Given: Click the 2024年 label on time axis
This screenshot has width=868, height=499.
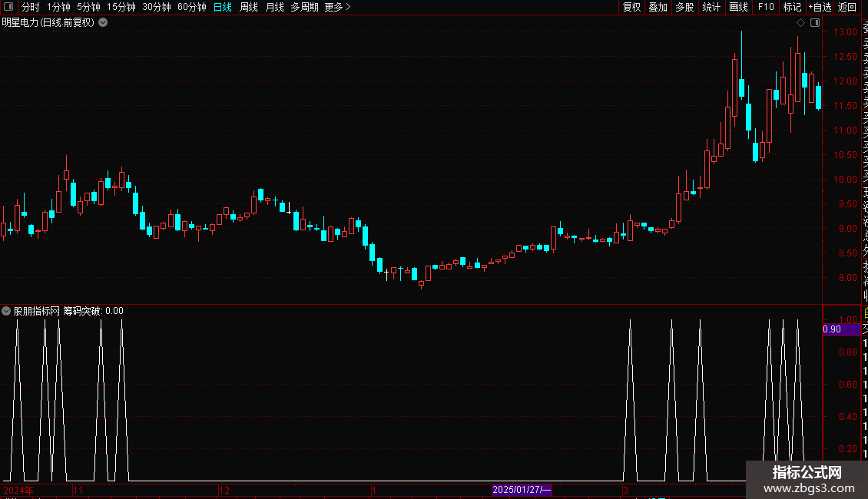Looking at the screenshot, I should (x=18, y=490).
